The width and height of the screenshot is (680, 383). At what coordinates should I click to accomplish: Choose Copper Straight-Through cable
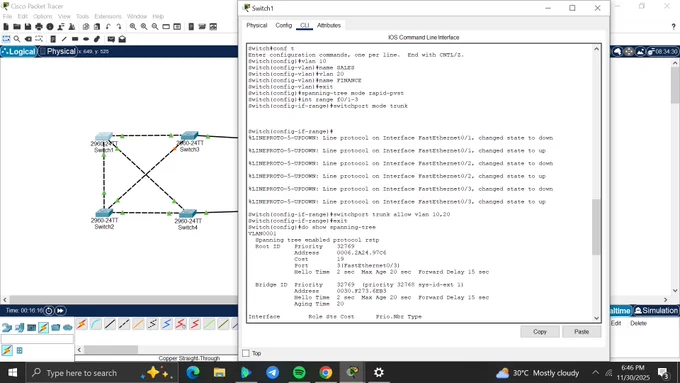[x=110, y=324]
